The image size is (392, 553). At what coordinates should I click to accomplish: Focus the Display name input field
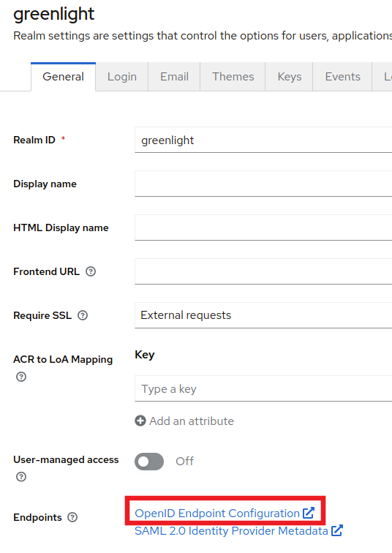point(263,184)
